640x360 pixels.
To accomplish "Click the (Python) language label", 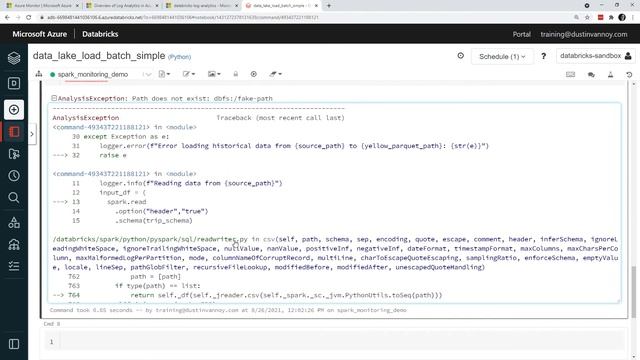I will [x=180, y=57].
